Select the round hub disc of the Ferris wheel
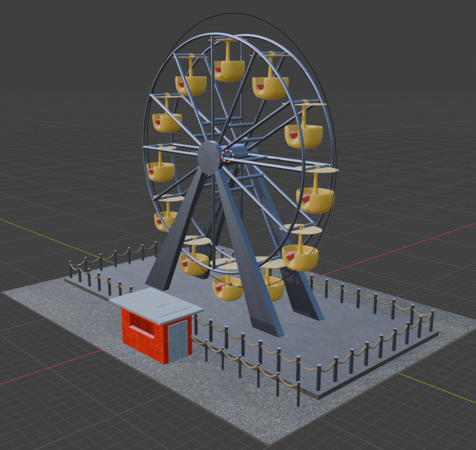 [208, 157]
